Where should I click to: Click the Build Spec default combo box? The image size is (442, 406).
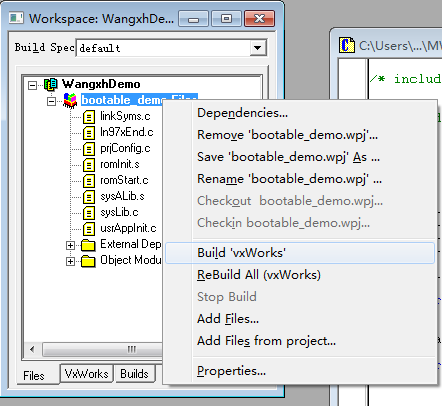[171, 48]
